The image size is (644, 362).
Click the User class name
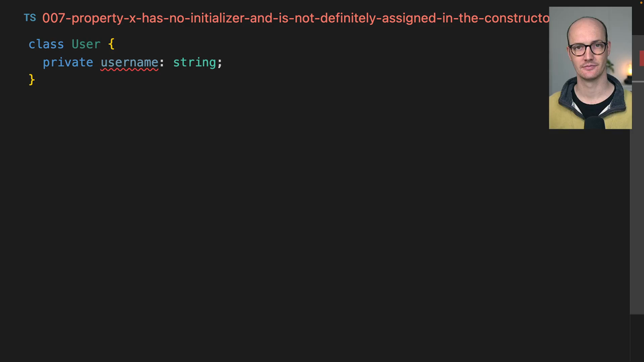click(x=86, y=44)
